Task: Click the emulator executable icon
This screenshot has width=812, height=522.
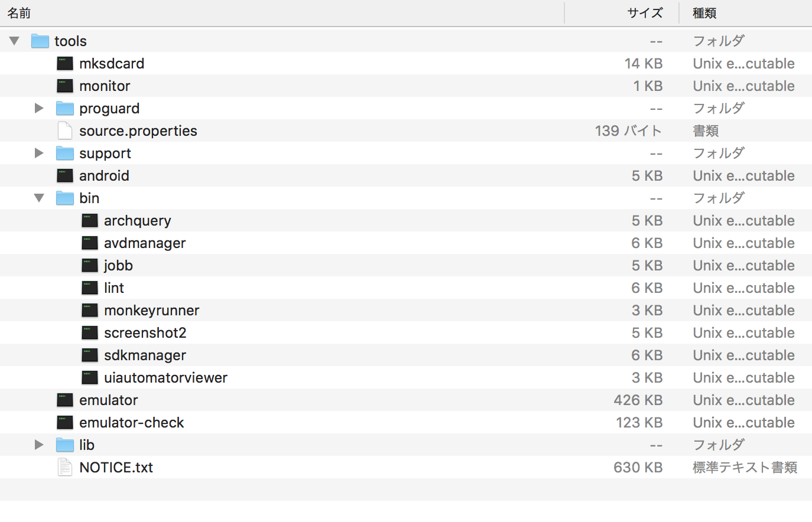Action: point(65,400)
